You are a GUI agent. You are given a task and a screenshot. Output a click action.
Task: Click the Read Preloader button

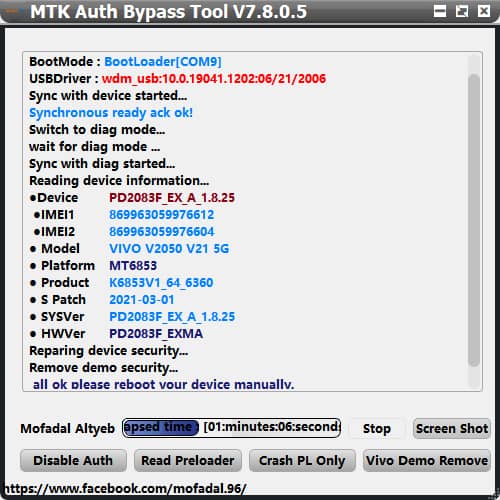click(188, 460)
